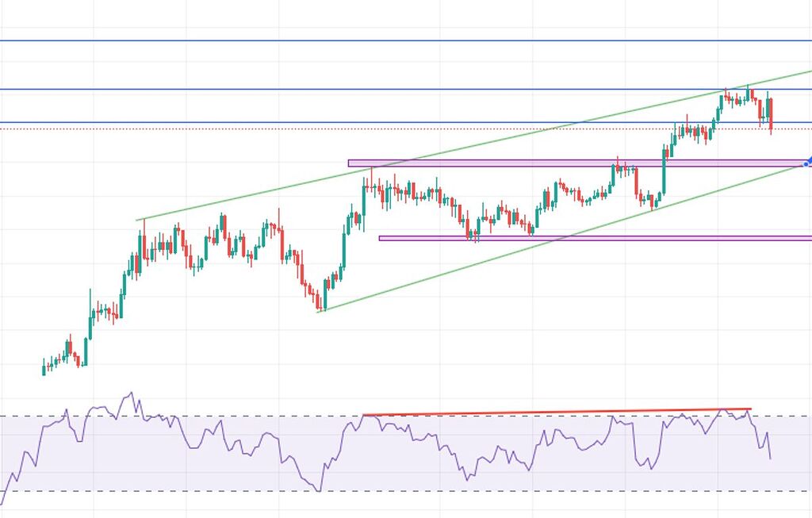812x518 pixels.
Task: Click the RSI trough touching the lower band
Action: (x=320, y=489)
